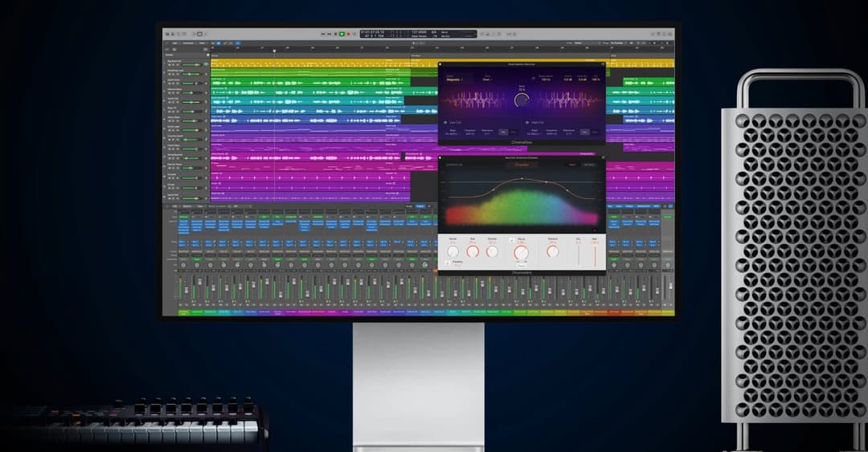The width and height of the screenshot is (868, 452).
Task: Switch ChromaVerb to the Main view
Action: pyautogui.click(x=572, y=165)
